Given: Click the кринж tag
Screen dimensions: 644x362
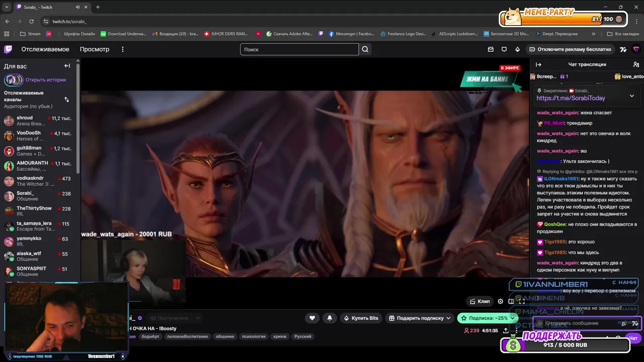Looking at the screenshot, I should pyautogui.click(x=280, y=336).
